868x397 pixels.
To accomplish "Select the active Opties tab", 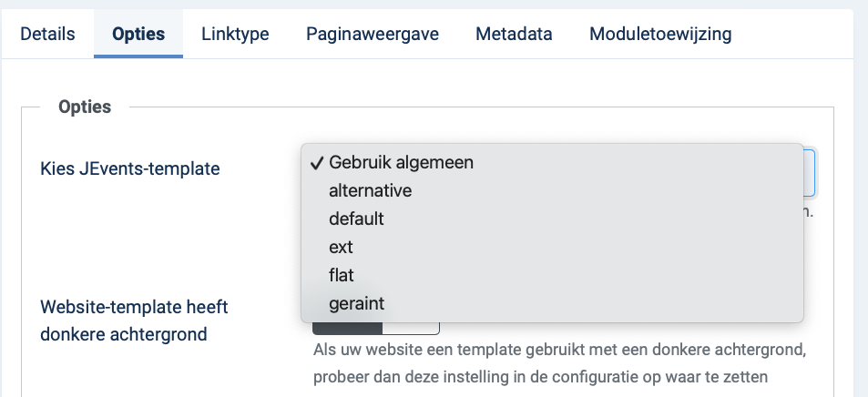I will pyautogui.click(x=138, y=34).
